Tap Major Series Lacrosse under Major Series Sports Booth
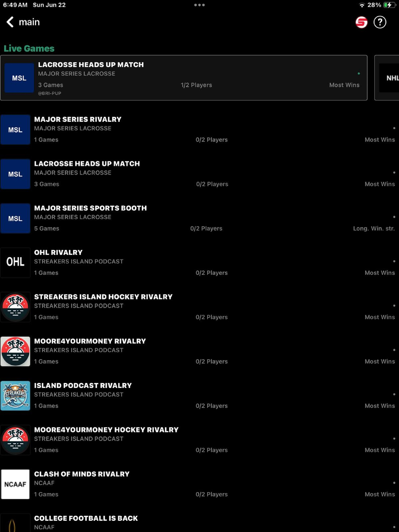 [x=73, y=217]
